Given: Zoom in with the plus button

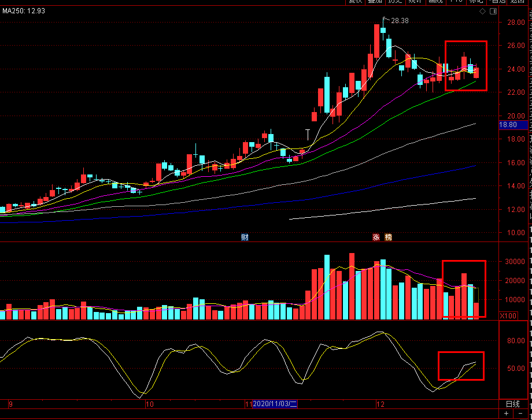Looking at the screenshot, I should 506,413.
